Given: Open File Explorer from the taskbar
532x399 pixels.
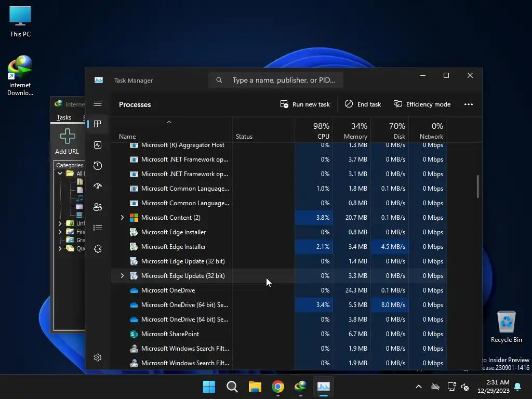Looking at the screenshot, I should 255,387.
